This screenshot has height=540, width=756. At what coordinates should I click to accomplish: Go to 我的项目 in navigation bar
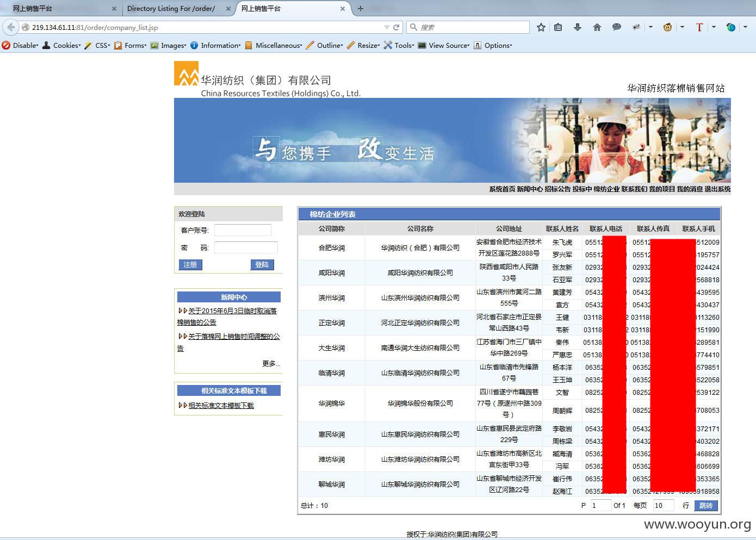pos(662,189)
